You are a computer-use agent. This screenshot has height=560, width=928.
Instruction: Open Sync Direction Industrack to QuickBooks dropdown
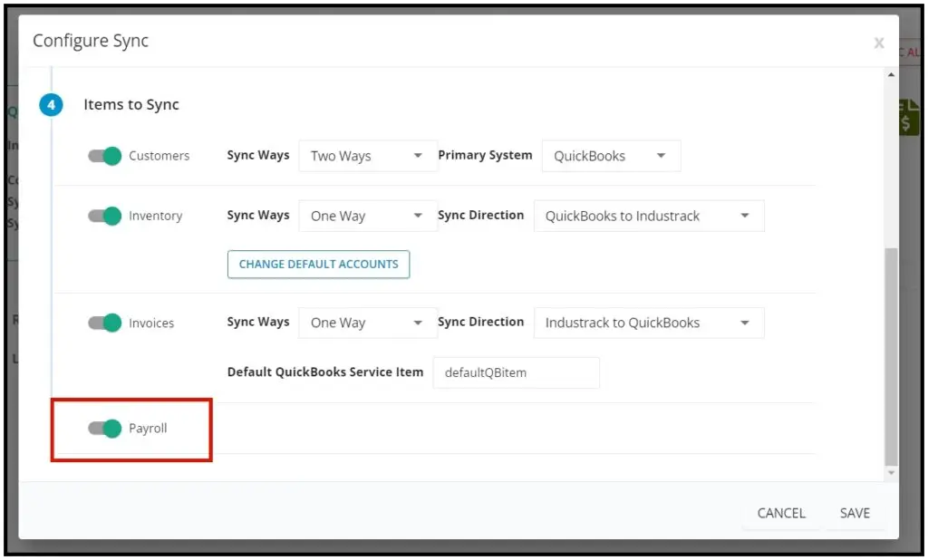649,323
